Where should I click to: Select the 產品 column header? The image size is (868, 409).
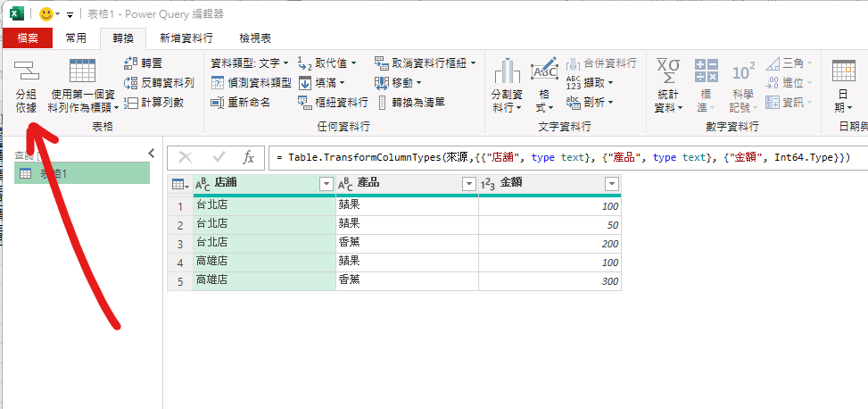click(x=408, y=184)
